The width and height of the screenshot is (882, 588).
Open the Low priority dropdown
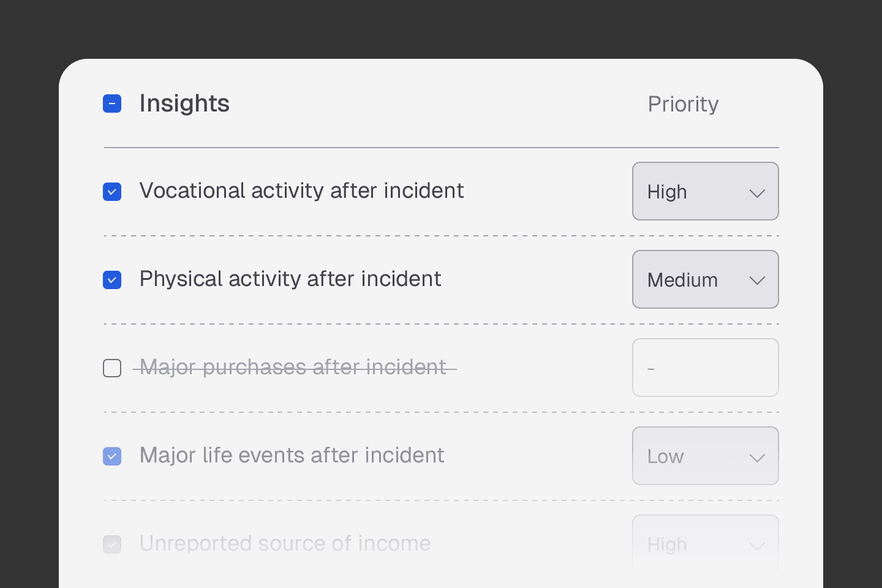point(705,456)
